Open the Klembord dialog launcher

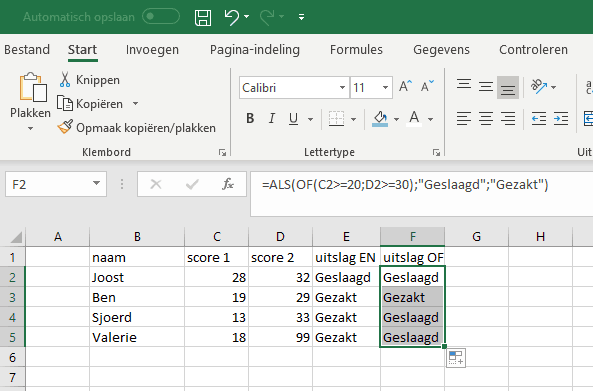(222, 152)
